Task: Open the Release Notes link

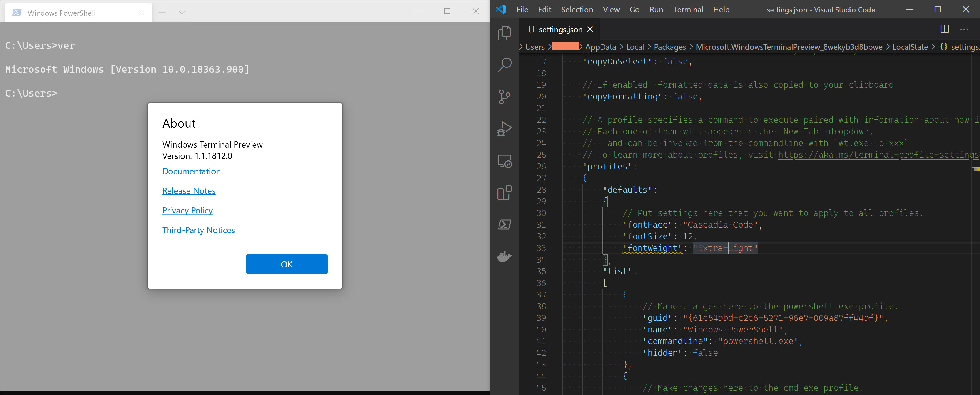Action: point(189,191)
